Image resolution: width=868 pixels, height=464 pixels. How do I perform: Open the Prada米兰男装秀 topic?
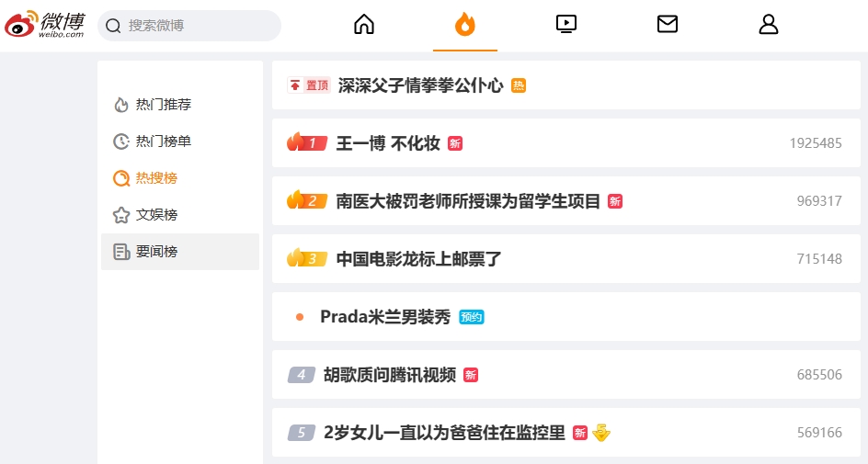coord(385,317)
